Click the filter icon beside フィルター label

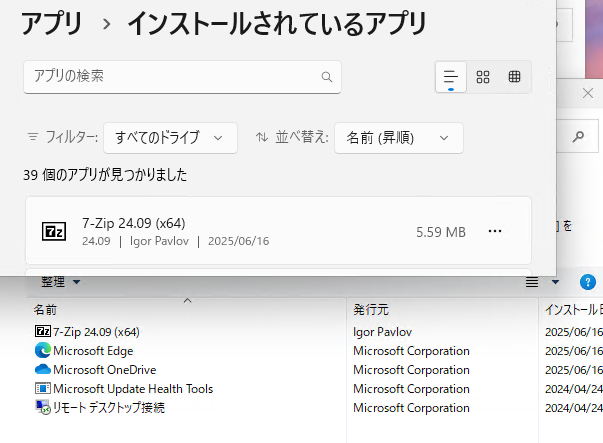pos(33,137)
